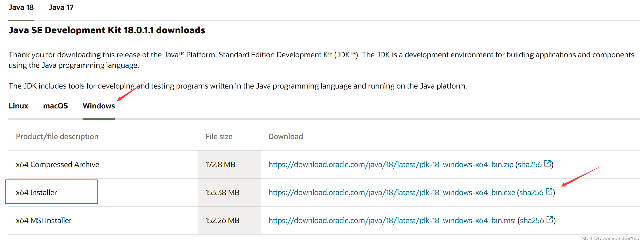644x243 pixels.
Task: Click the 'Download' column header
Action: [x=286, y=136]
